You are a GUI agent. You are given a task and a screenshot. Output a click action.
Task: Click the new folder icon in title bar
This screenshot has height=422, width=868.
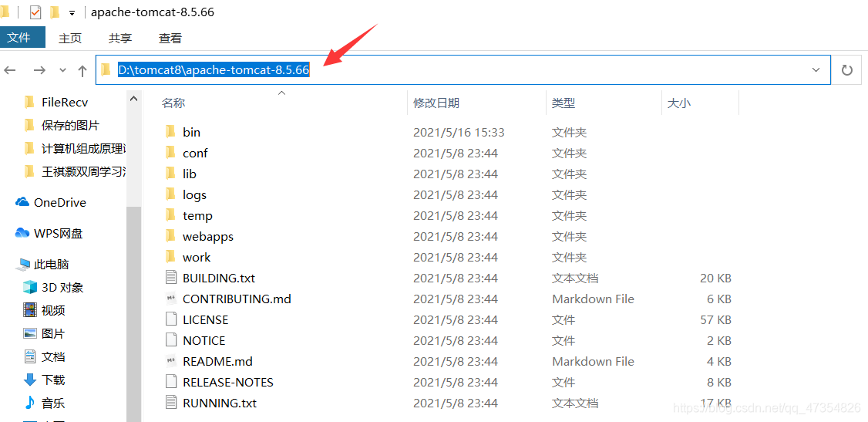pos(54,12)
